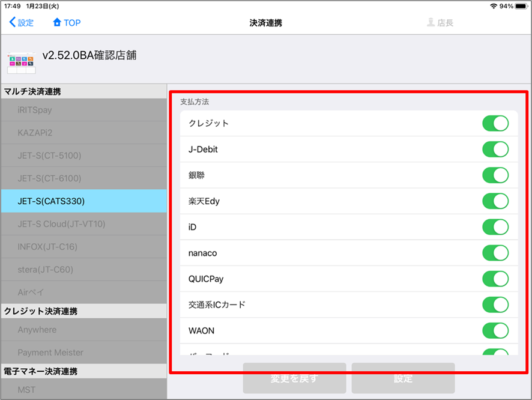
Task: Select Payment Meister under クレジット決済連携
Action: click(x=83, y=353)
